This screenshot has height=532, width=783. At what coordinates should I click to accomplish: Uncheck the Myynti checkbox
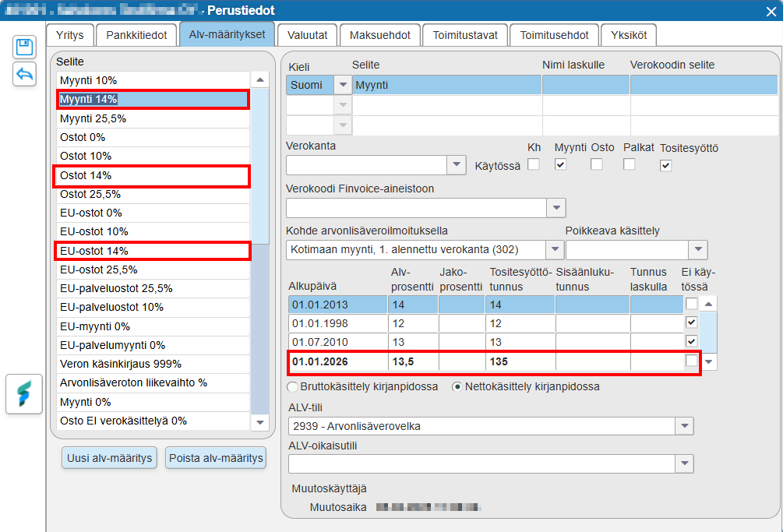point(560,164)
